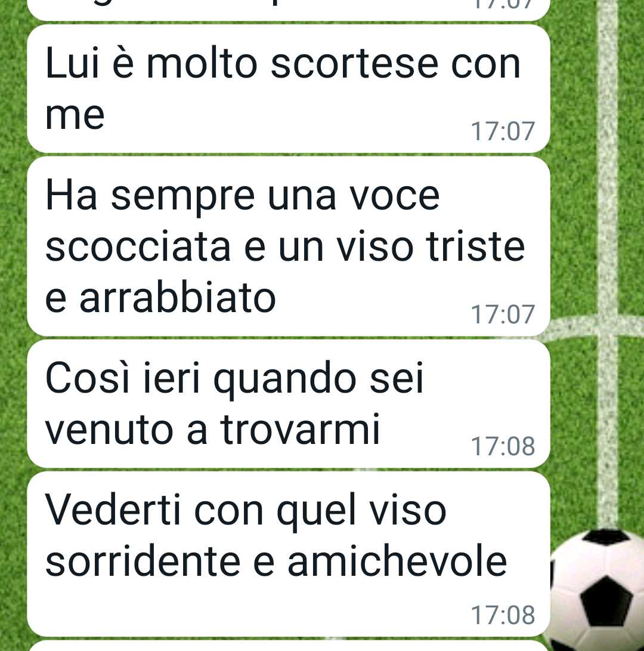Click the 17:08 timestamp below "sorridente e amichevole"
This screenshot has height=651, width=644.
point(503,615)
